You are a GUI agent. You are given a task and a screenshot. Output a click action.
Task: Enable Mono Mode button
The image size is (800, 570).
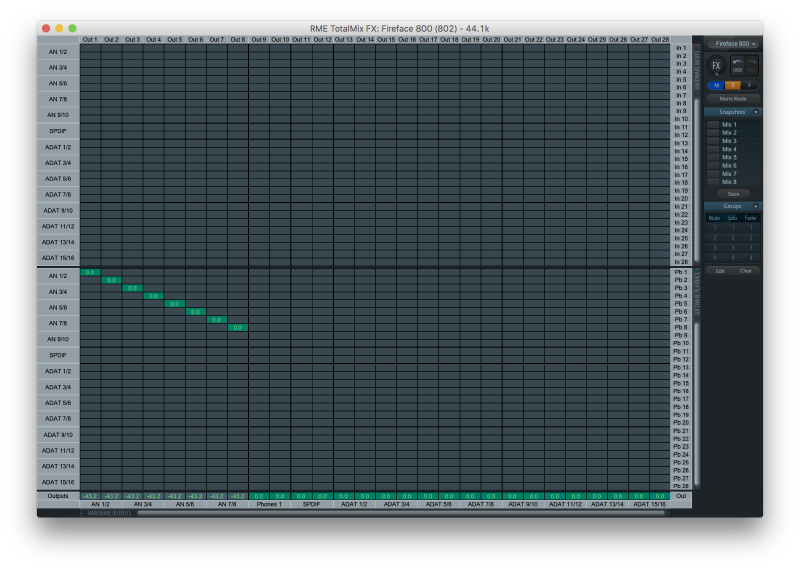tap(733, 99)
